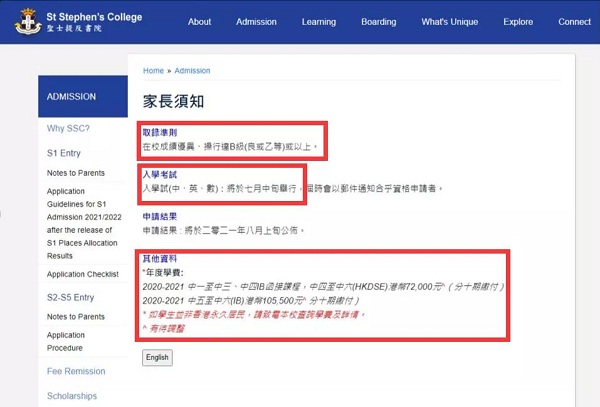Open the About menu
Viewport: 600px width, 407px height.
point(199,22)
